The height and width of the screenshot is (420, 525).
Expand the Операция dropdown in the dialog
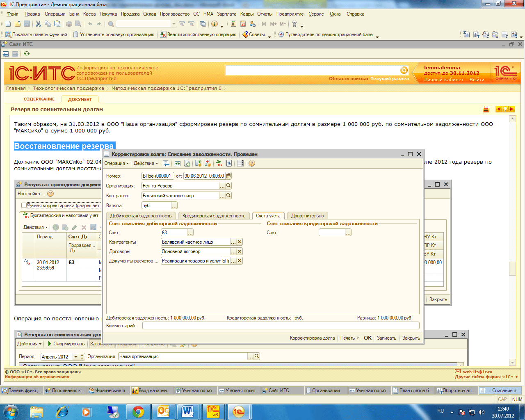coord(116,163)
